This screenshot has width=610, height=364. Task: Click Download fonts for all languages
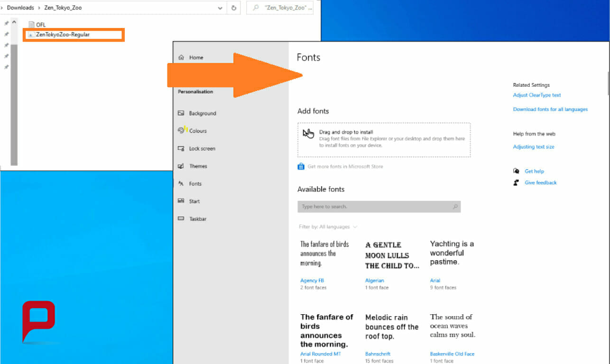pyautogui.click(x=550, y=109)
